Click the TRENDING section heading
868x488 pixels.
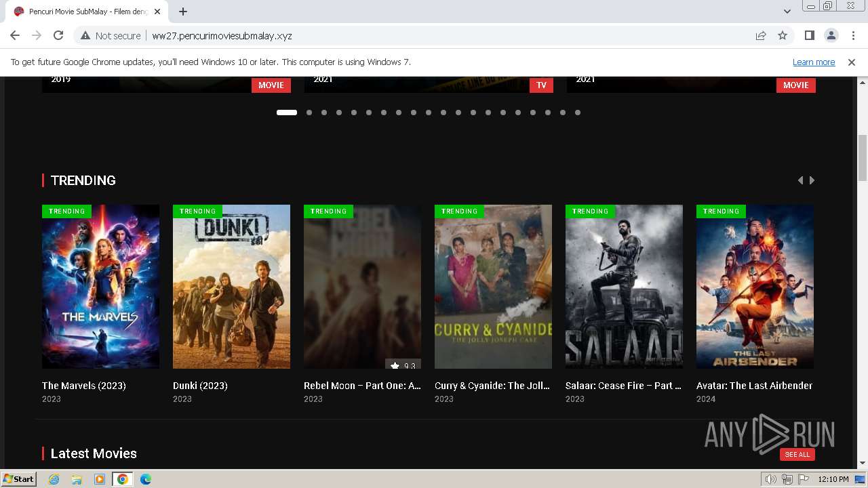coord(83,180)
